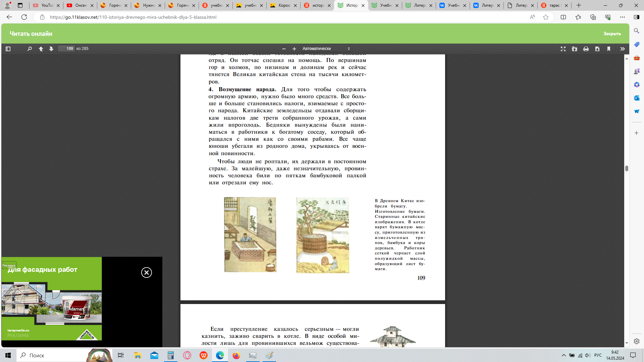Zoom in with the plus button
Image resolution: width=644 pixels, height=362 pixels.
(294, 49)
